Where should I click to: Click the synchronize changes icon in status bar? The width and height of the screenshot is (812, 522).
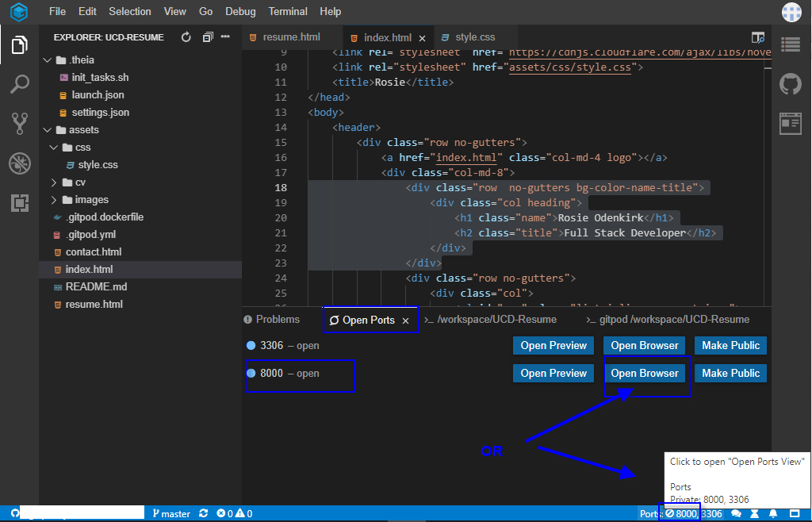[204, 513]
